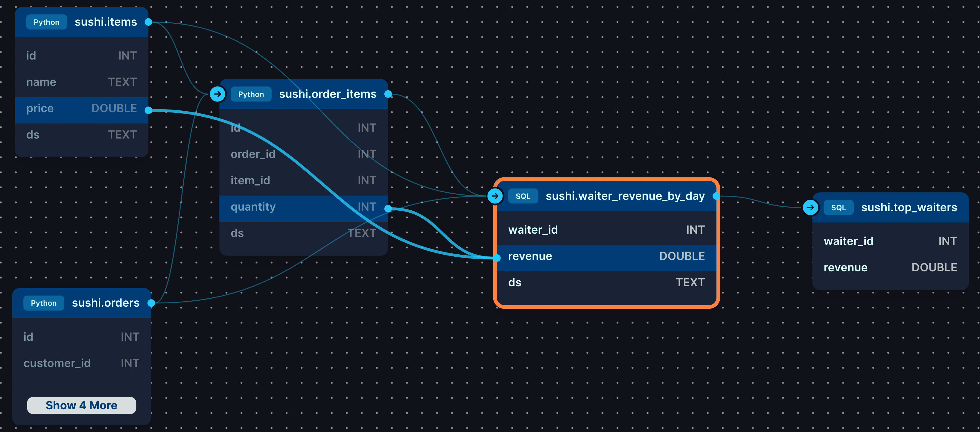This screenshot has width=980, height=432.
Task: Select the order_id column in sushi.order_items
Action: tap(303, 154)
